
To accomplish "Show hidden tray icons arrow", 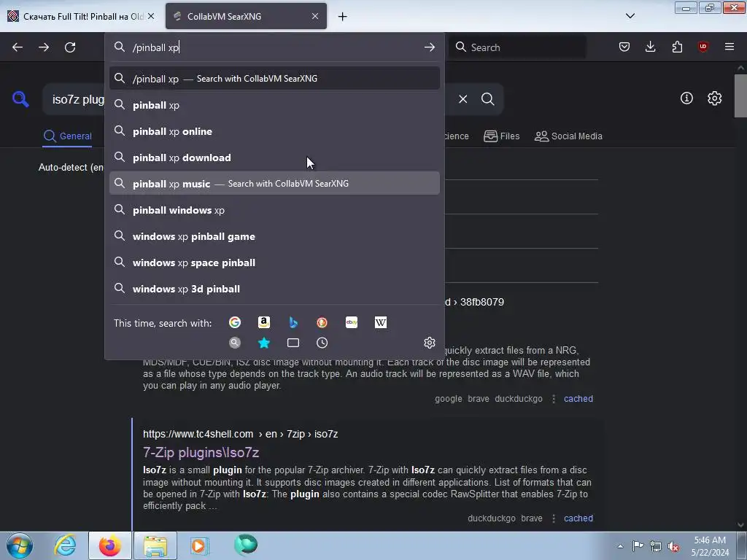I will pyautogui.click(x=620, y=546).
